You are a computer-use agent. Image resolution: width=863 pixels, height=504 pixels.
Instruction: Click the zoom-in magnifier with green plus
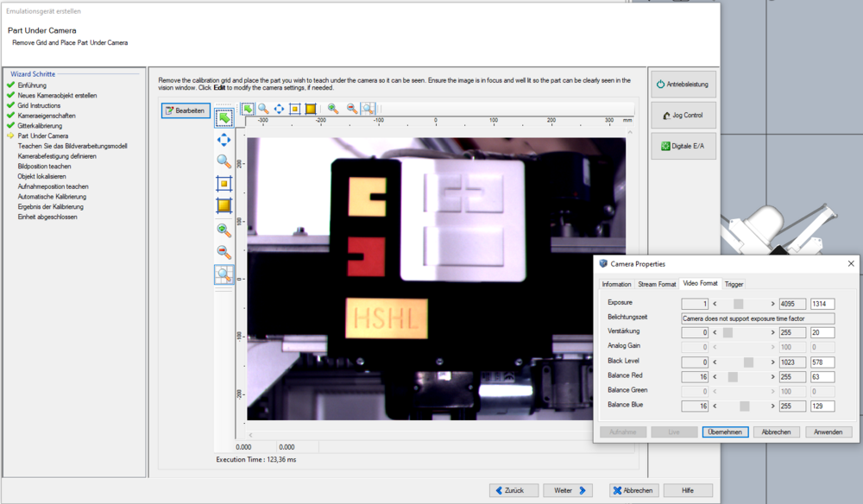pos(224,230)
